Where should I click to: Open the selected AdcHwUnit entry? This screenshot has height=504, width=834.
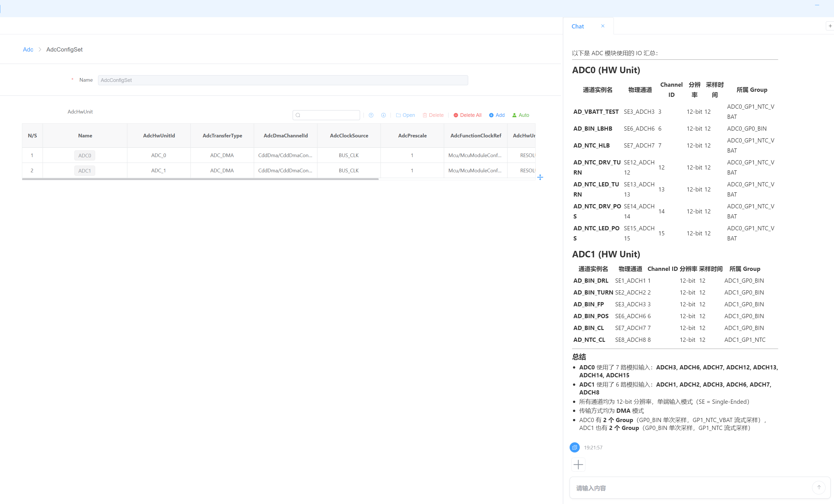coord(405,115)
